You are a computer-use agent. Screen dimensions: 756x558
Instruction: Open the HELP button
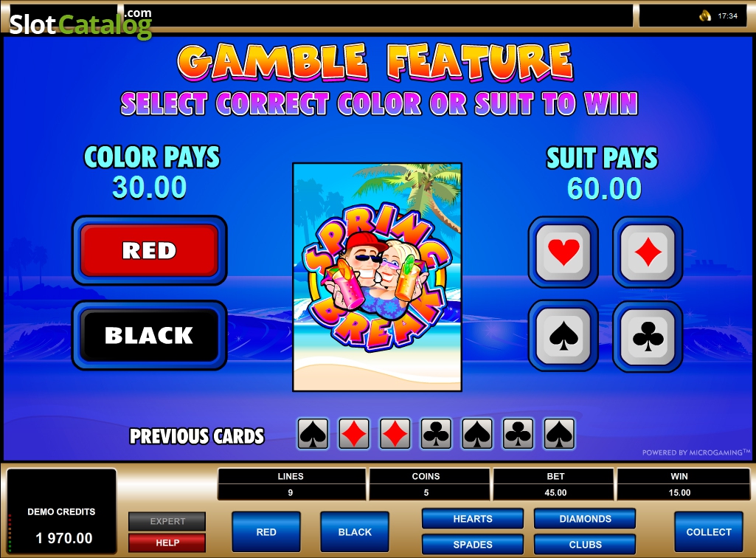[167, 542]
